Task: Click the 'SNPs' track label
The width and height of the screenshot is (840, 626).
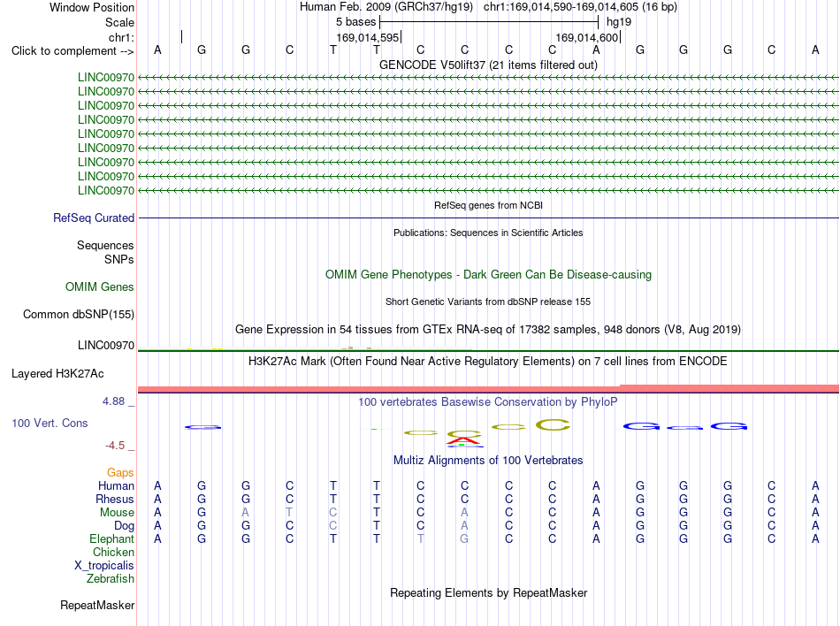Action: point(119,259)
